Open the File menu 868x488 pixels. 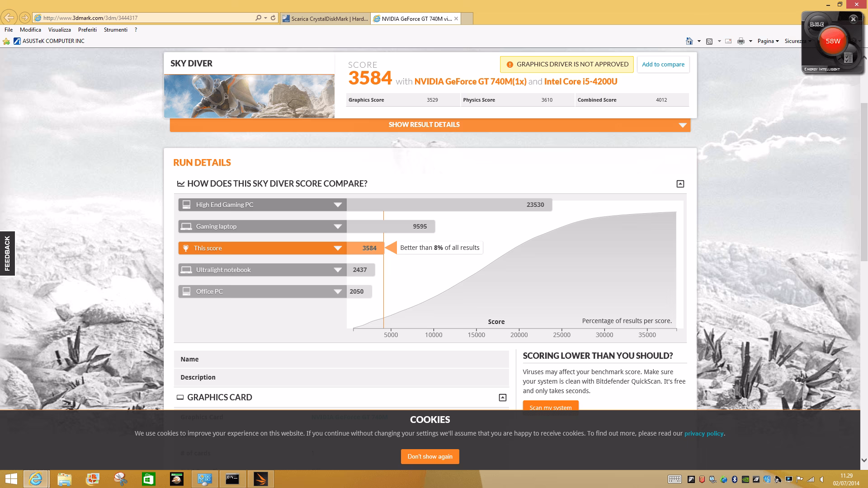9,30
